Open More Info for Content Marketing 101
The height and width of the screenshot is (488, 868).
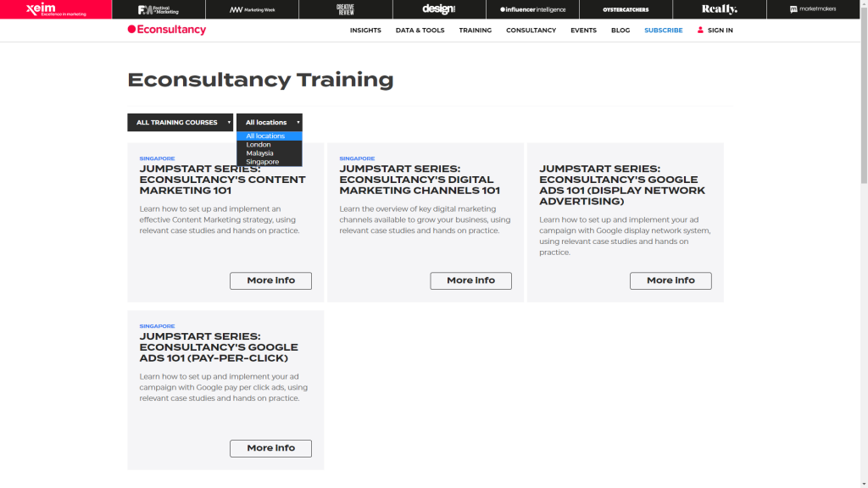[x=270, y=280]
